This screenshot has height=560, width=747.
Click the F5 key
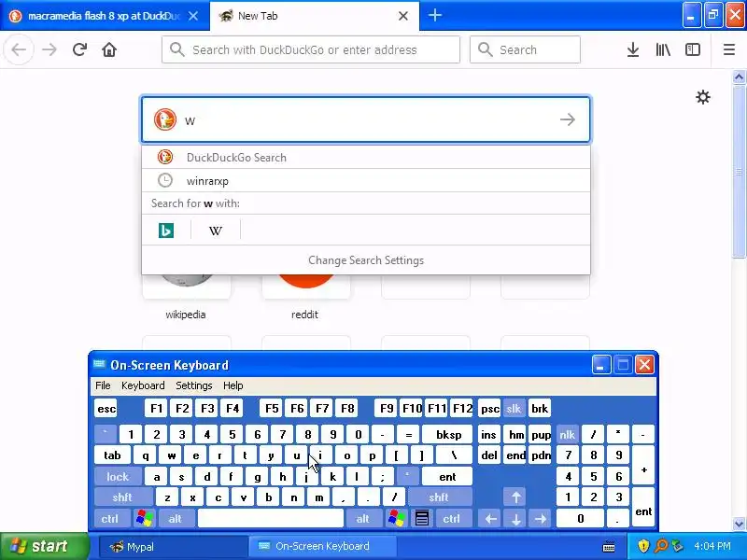point(272,409)
